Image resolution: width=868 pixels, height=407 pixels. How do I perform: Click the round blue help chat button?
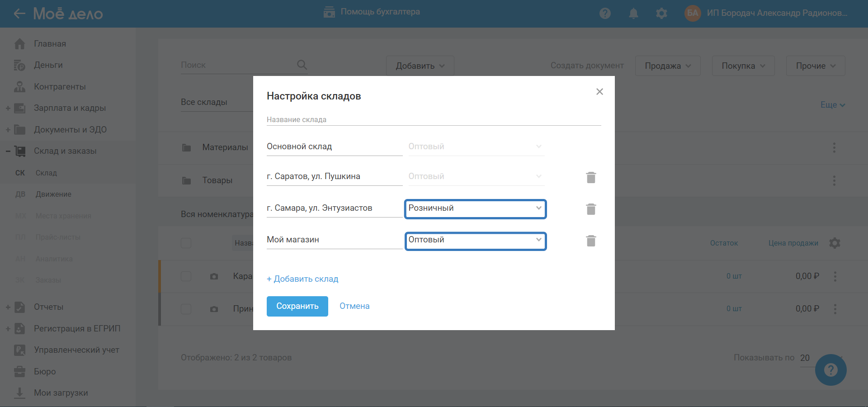830,369
